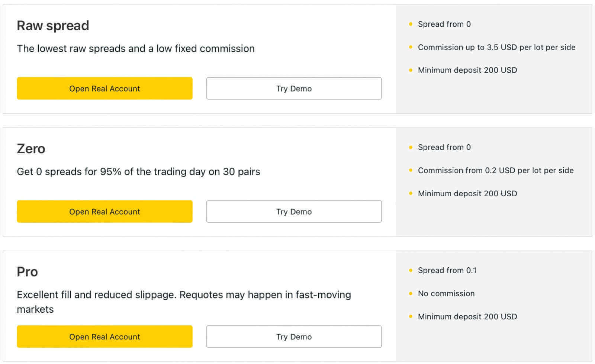Screen dimensions: 595x364
Task: Click 'Commission up to 3.5 USD' text
Action: 496,47
